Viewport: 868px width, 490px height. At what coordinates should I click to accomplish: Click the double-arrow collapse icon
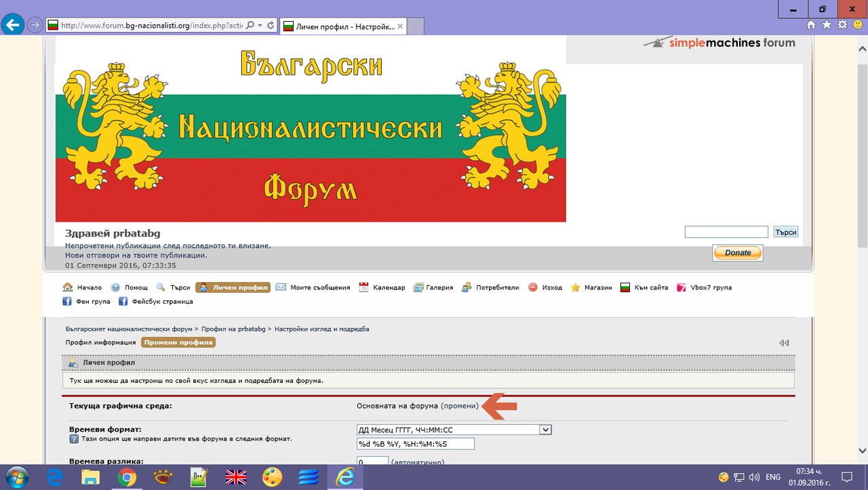click(784, 343)
